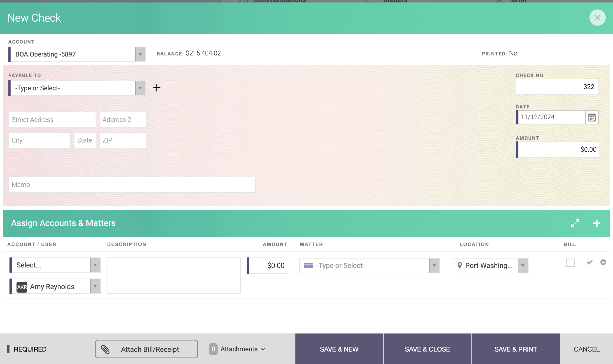613x364 pixels.
Task: Click the plus icon beside Payable To
Action: click(157, 88)
